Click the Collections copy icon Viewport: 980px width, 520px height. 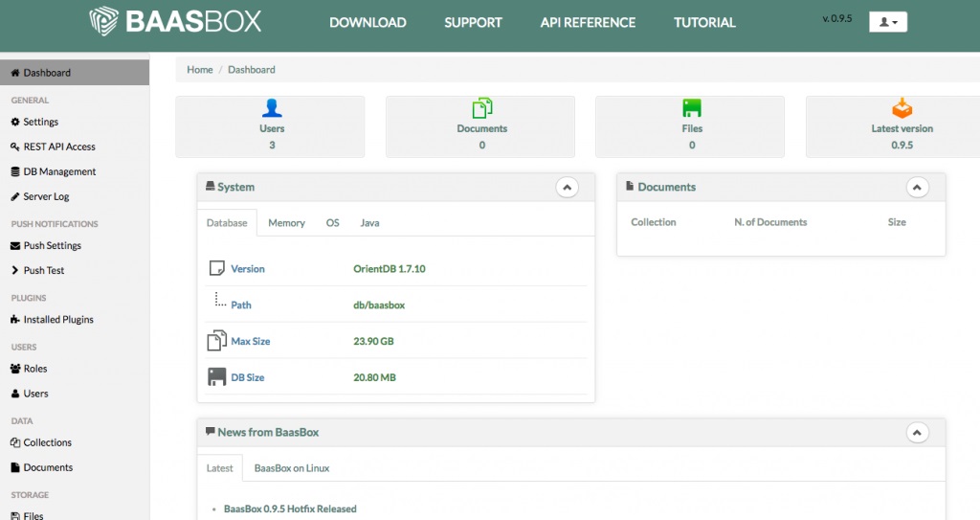click(15, 442)
